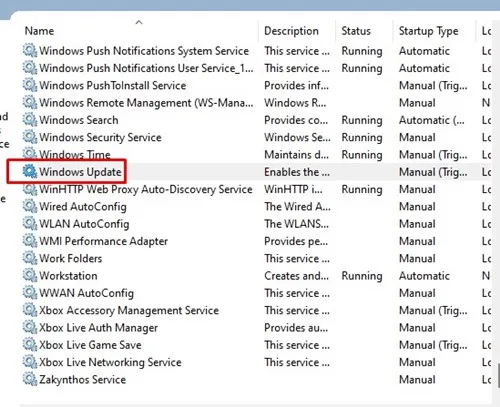Select the Xbox Live Networking Service name
Image resolution: width=500 pixels, height=407 pixels.
coord(110,362)
